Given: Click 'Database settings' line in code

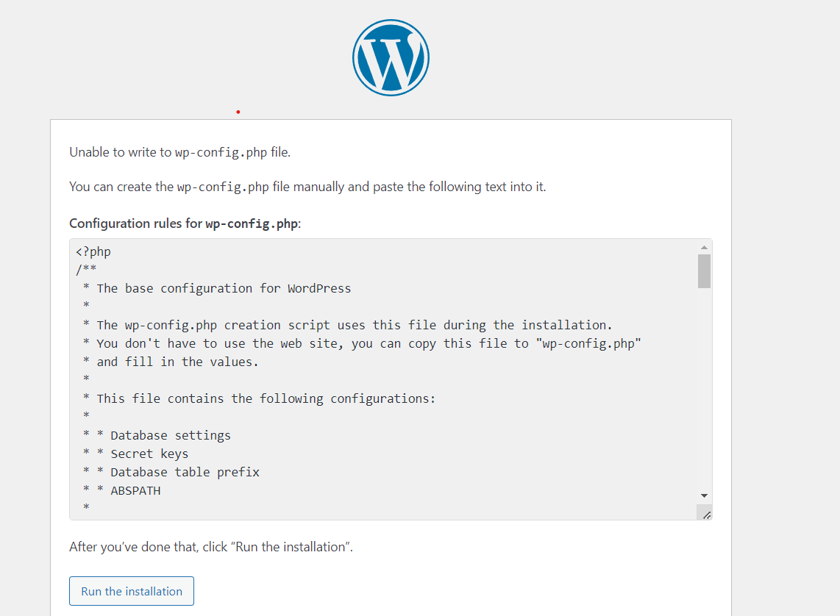Looking at the screenshot, I should (x=157, y=436).
